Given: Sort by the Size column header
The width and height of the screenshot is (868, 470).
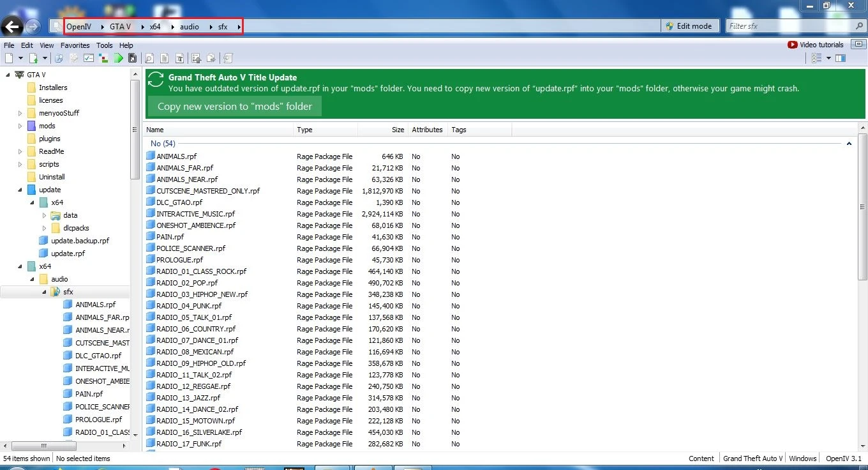Looking at the screenshot, I should pyautogui.click(x=382, y=130).
